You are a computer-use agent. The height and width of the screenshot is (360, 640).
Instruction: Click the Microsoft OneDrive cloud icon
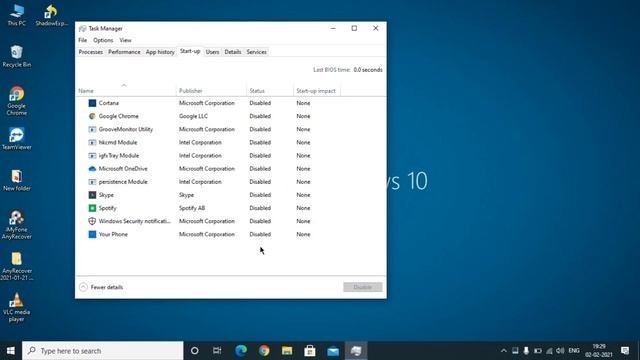(92, 169)
